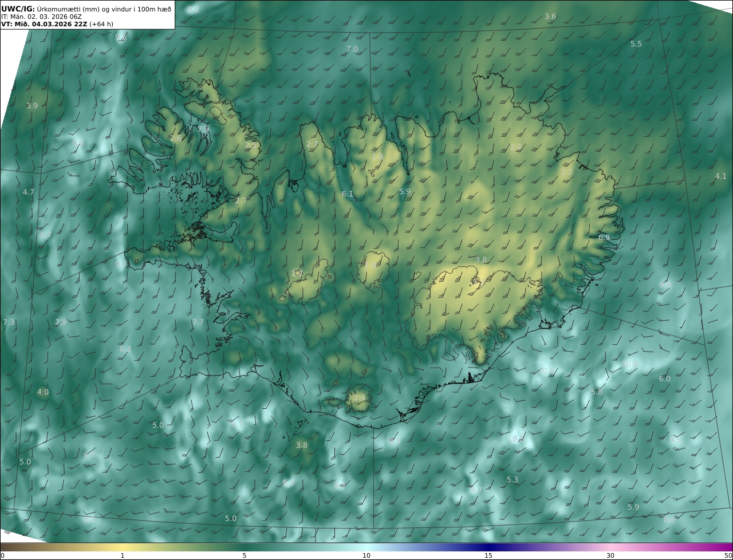Click the 2.6 value in the Westfjords
The width and height of the screenshot is (733, 560).
coord(175,139)
